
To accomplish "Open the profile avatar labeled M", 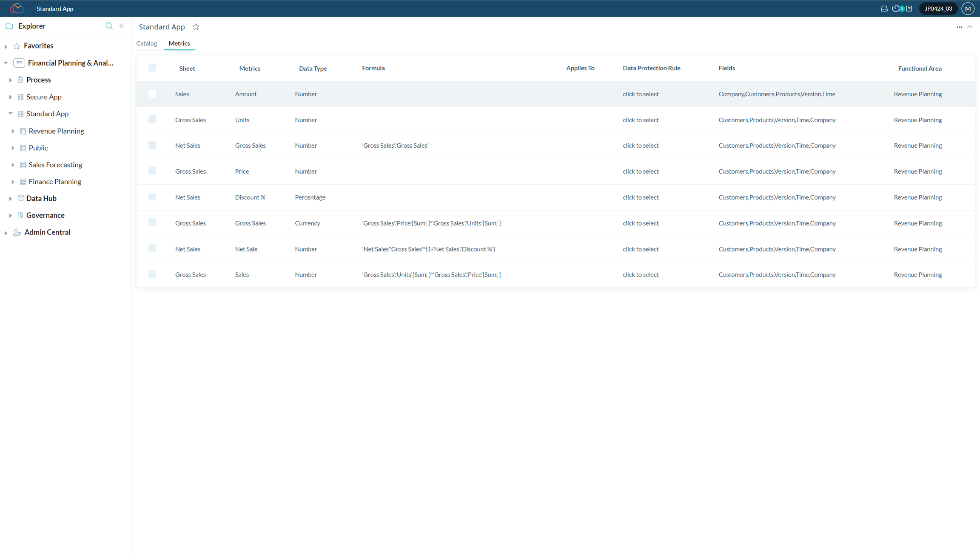I will [x=968, y=8].
